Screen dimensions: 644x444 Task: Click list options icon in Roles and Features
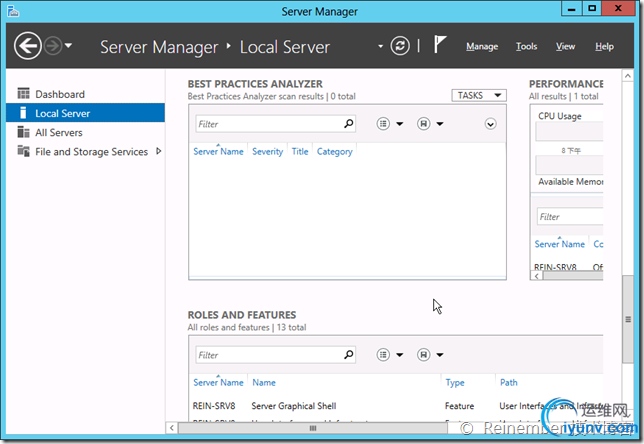coord(383,354)
